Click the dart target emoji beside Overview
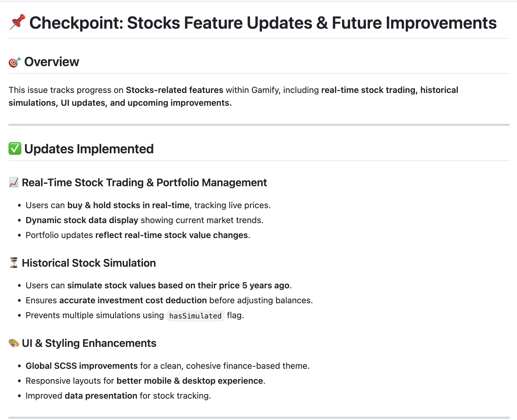517x420 pixels. [x=15, y=62]
